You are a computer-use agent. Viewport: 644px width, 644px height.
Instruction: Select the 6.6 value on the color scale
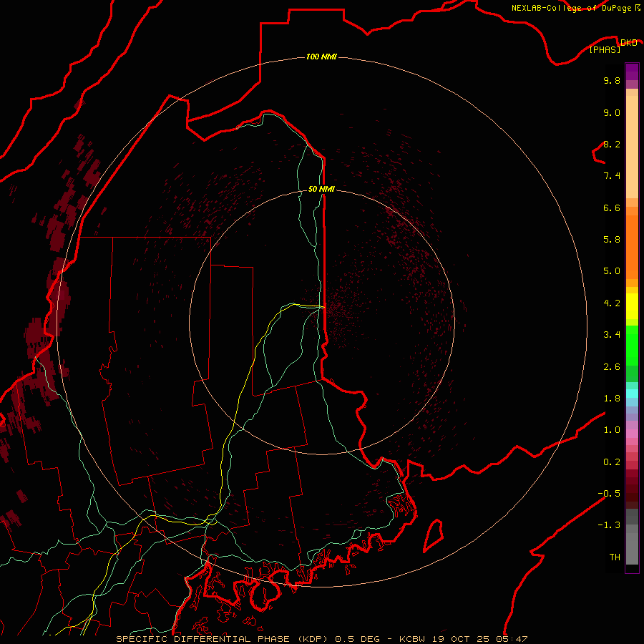pos(612,208)
